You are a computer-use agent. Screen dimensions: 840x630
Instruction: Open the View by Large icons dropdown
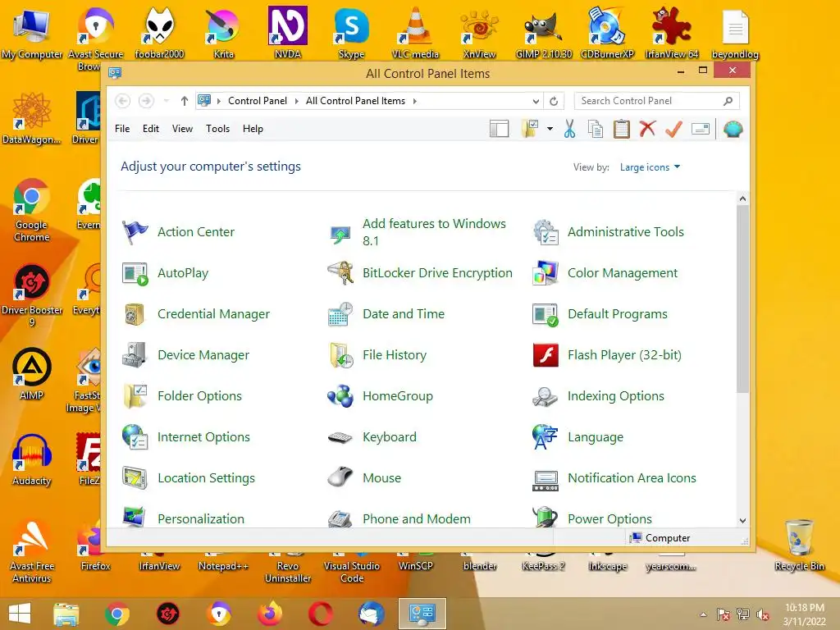coord(650,167)
